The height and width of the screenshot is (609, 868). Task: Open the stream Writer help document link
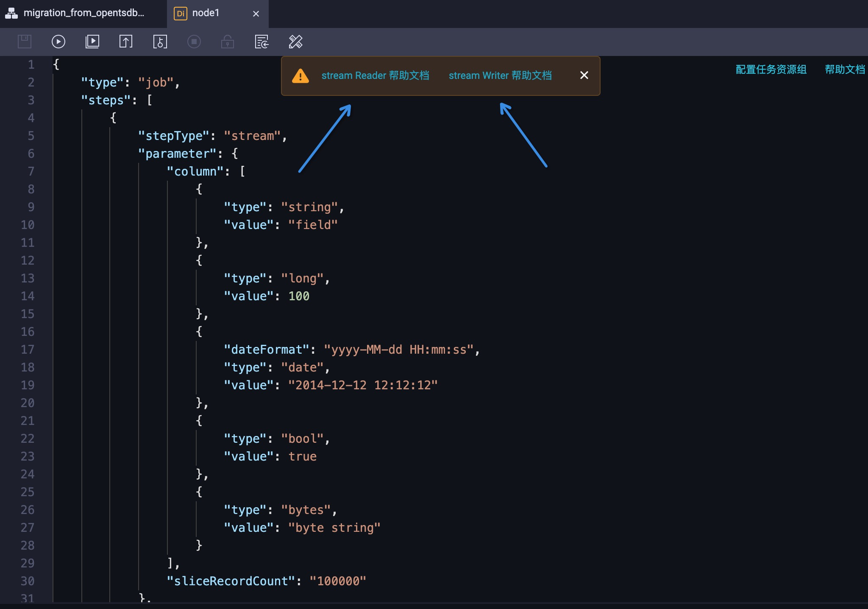click(x=500, y=75)
